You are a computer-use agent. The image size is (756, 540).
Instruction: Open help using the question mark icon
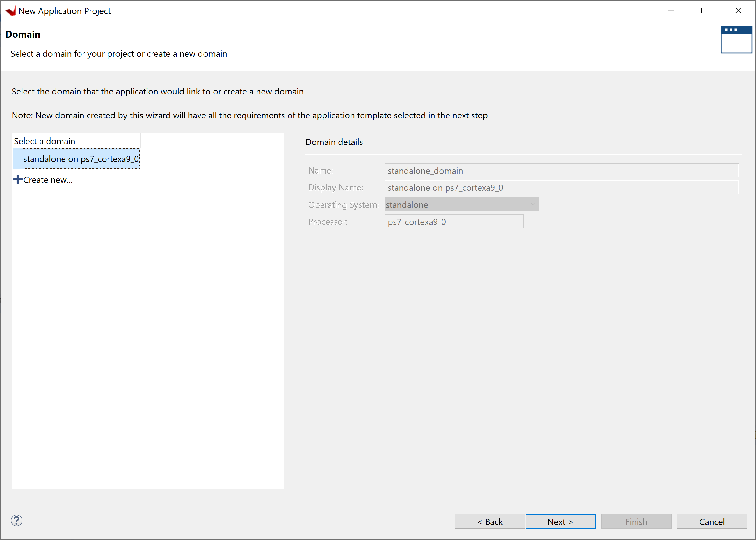(17, 521)
